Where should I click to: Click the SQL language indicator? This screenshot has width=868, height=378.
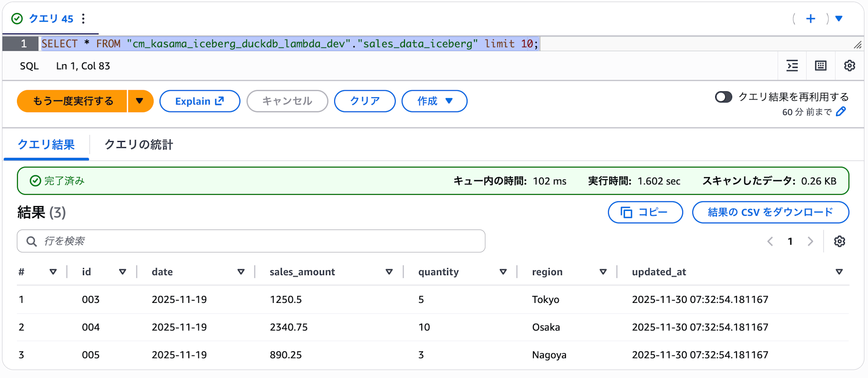pos(29,66)
